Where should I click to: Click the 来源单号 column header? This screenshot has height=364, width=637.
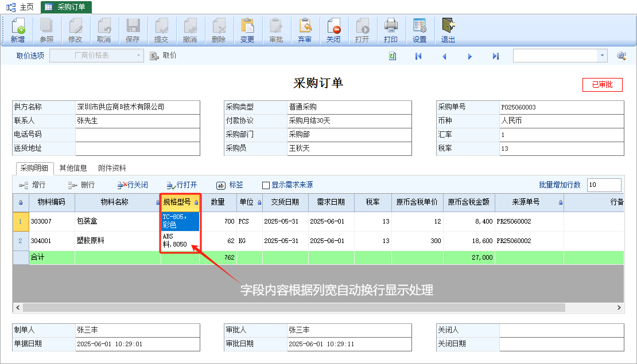click(x=529, y=202)
